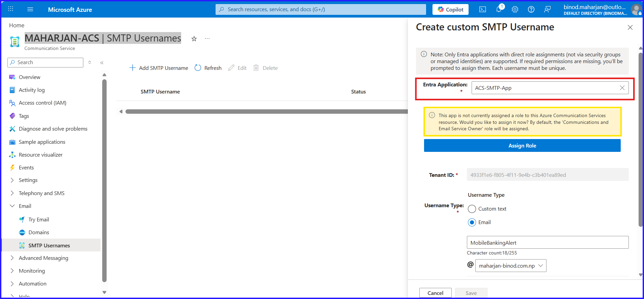Click the Edit pencil toolbar item

click(237, 68)
